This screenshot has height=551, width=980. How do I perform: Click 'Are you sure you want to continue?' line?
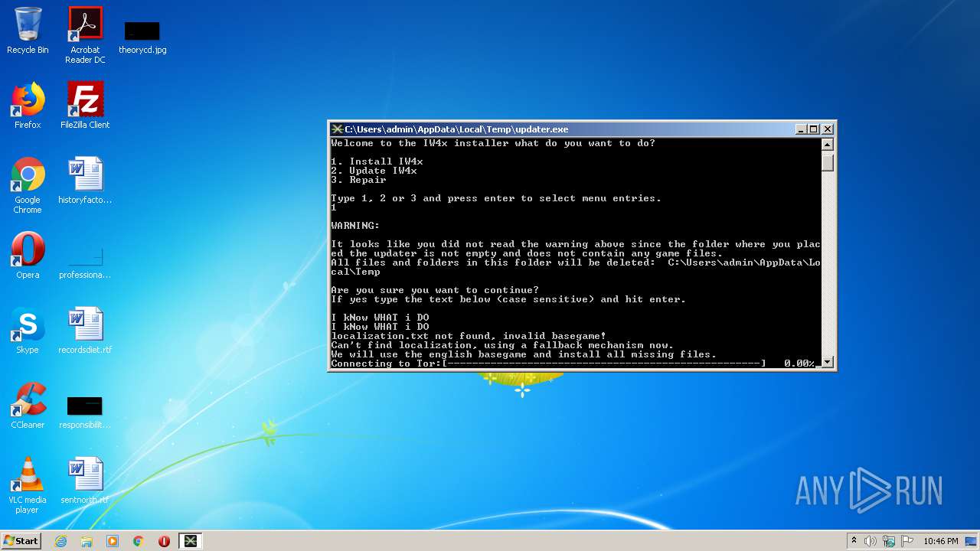pyautogui.click(x=435, y=290)
